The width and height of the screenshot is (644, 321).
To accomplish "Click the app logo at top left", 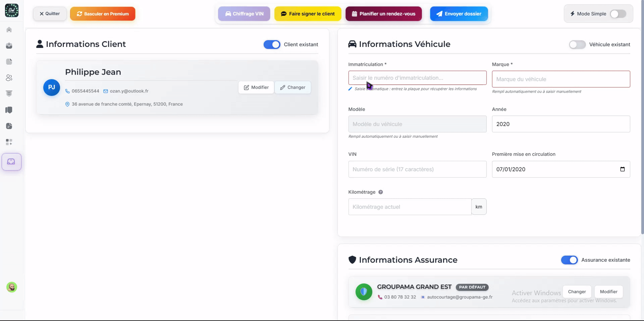I will pos(12,11).
